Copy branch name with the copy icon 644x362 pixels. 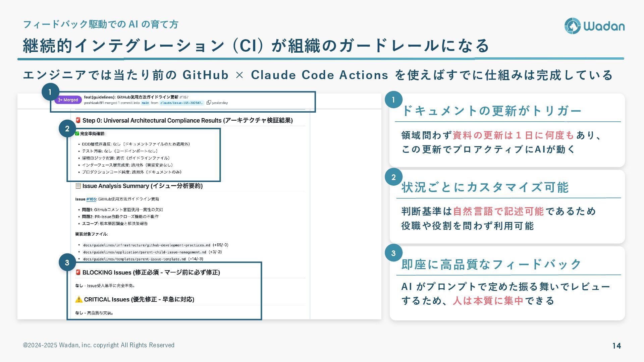(209, 103)
